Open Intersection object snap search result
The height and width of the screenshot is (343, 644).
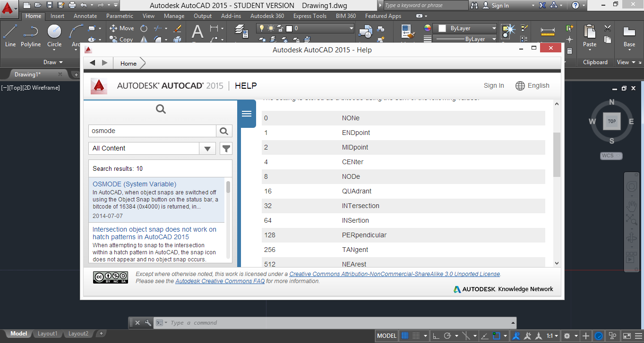[x=155, y=233]
